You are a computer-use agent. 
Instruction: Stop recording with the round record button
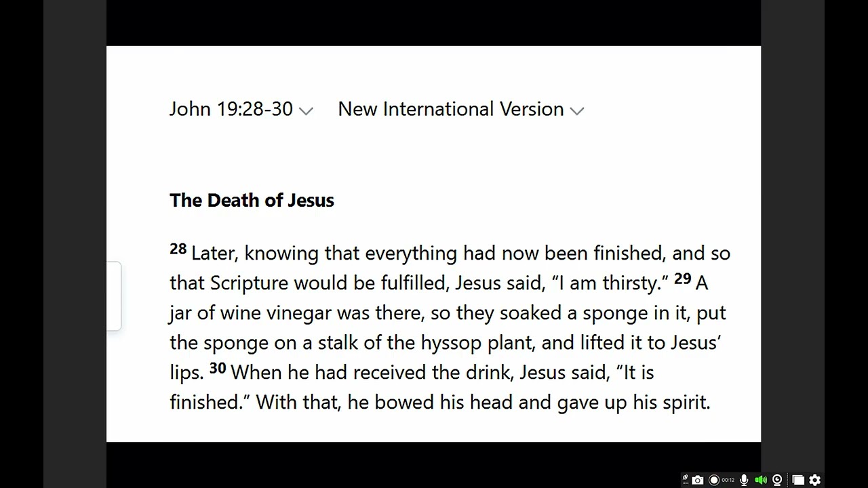pyautogui.click(x=713, y=480)
